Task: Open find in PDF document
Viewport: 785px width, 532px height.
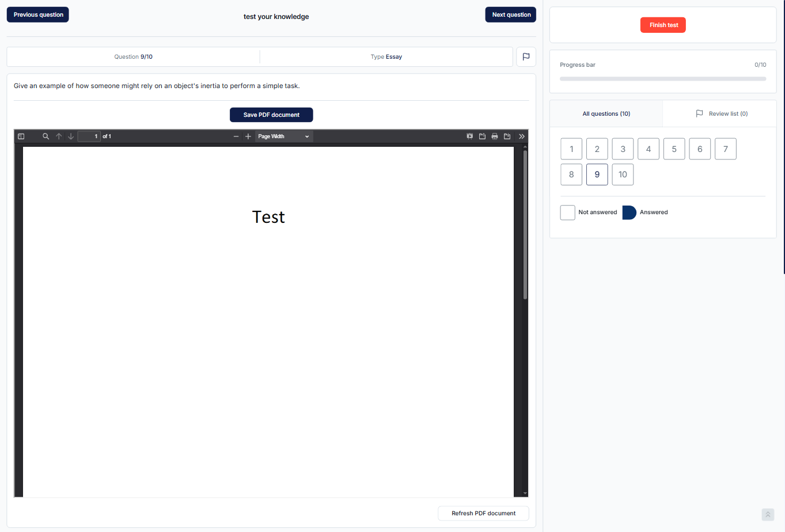Action: coord(46,136)
